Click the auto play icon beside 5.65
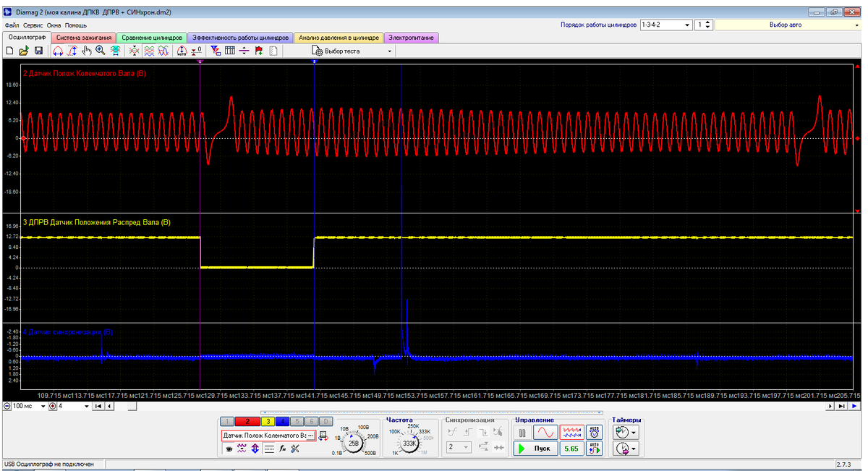The height and width of the screenshot is (471, 868). tap(595, 449)
